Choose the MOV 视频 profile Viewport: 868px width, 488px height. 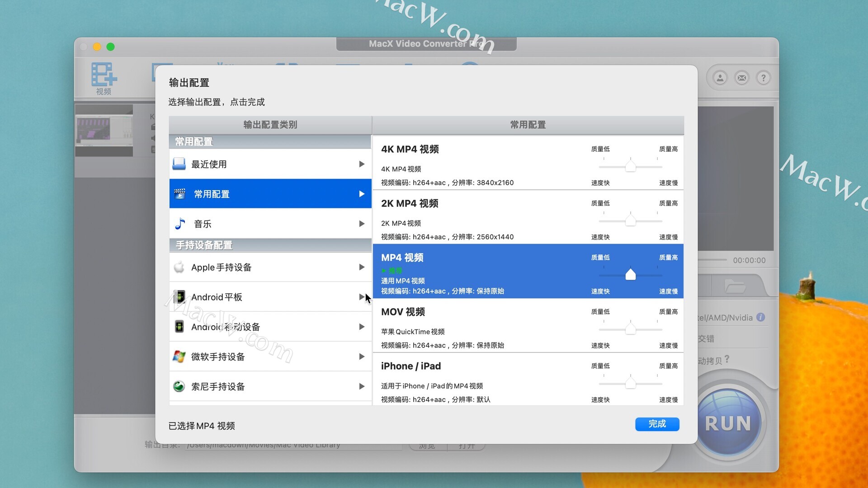[528, 325]
